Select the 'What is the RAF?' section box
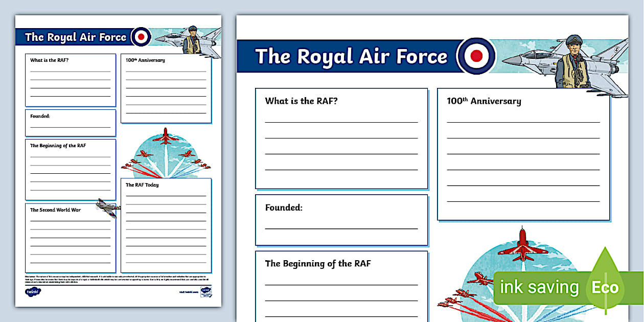The height and width of the screenshot is (322, 644). click(341, 138)
